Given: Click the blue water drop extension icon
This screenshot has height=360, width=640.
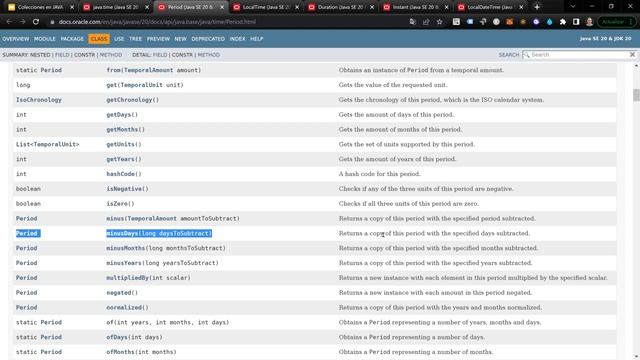Looking at the screenshot, I should (x=549, y=22).
